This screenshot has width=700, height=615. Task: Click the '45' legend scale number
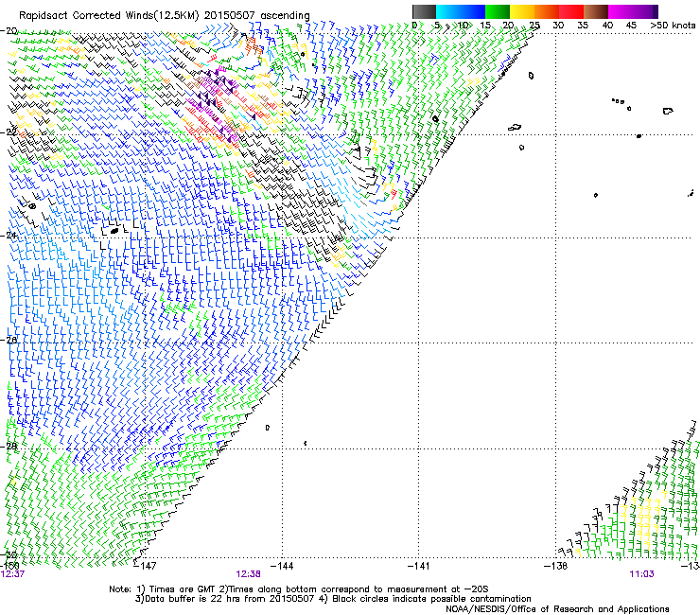pos(631,25)
